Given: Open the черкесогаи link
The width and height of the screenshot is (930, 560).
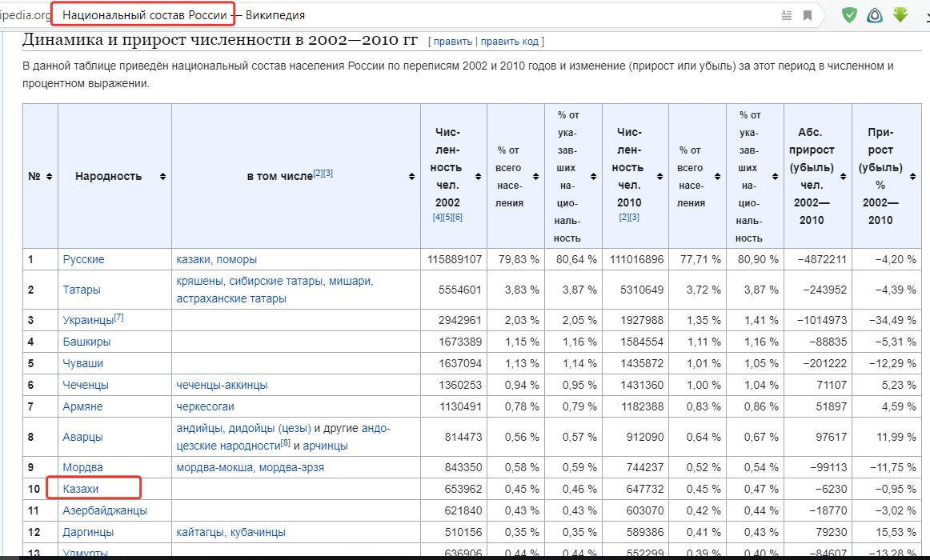Looking at the screenshot, I should pos(205,406).
